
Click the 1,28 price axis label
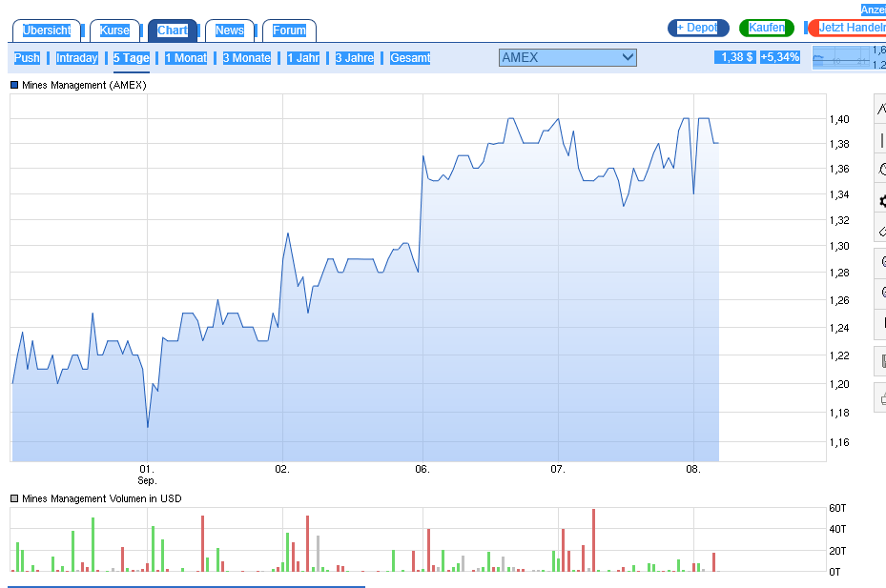(839, 273)
